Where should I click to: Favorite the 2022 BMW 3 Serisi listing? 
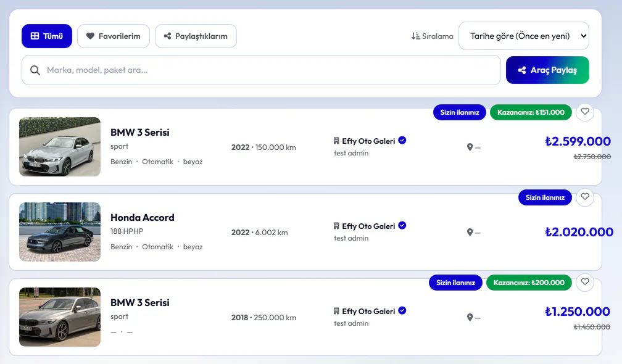(585, 112)
